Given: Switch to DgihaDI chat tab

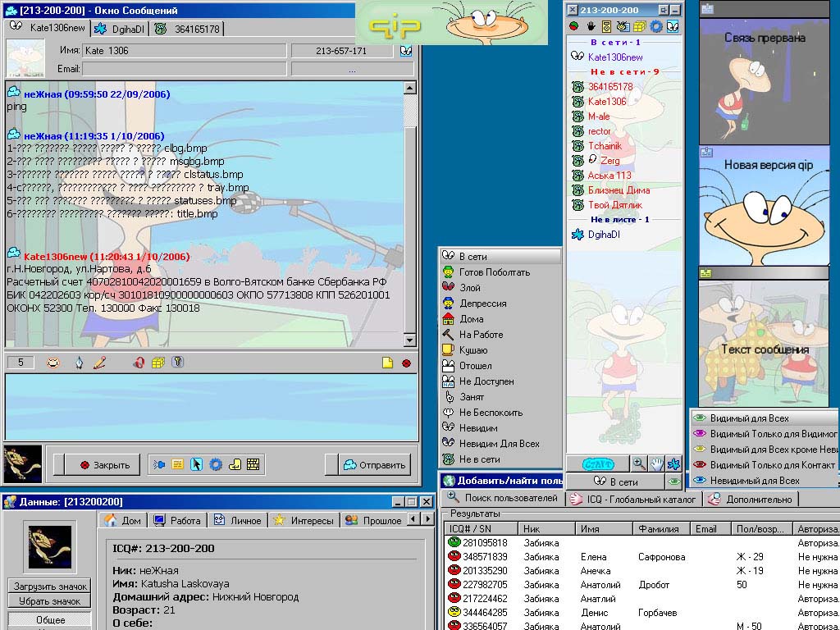Looking at the screenshot, I should [x=119, y=30].
